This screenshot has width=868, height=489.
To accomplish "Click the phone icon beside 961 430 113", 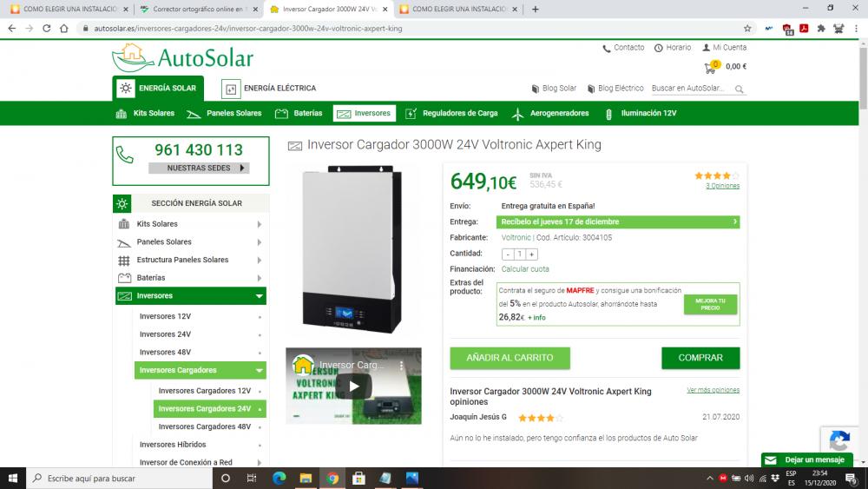I will tap(124, 155).
